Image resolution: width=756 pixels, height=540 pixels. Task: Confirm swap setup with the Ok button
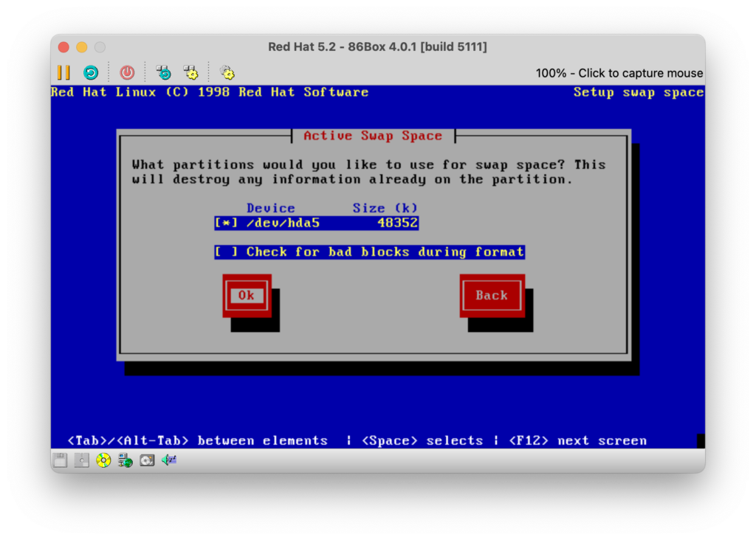tap(247, 295)
